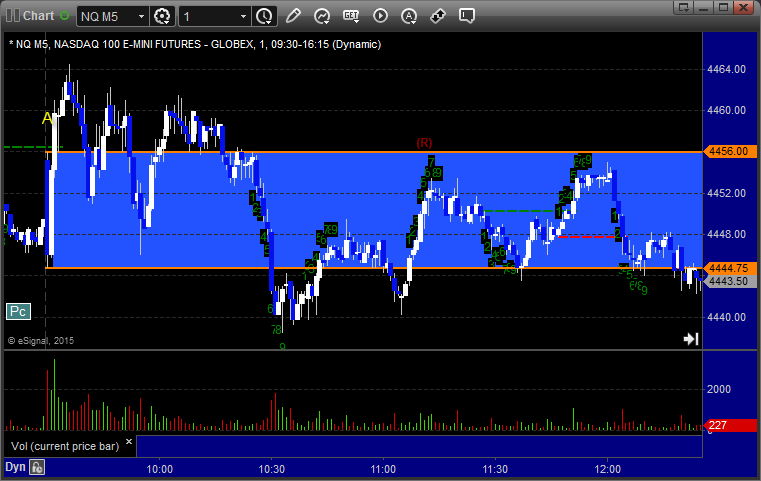
Task: Click the Pc previous close marker
Action: [x=18, y=312]
